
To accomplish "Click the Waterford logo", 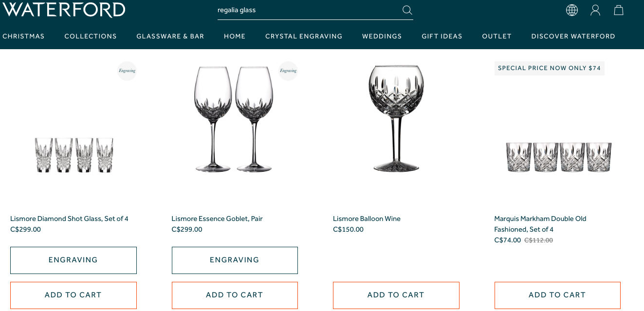I will pyautogui.click(x=64, y=9).
